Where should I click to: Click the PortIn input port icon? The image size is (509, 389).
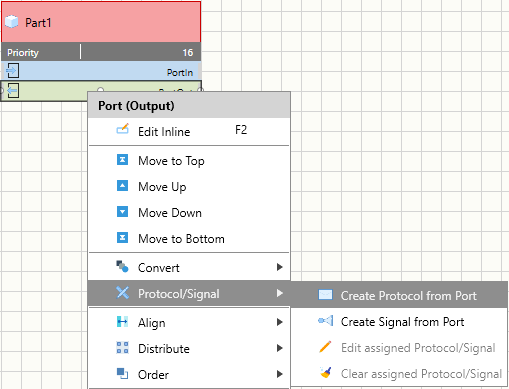click(x=13, y=70)
